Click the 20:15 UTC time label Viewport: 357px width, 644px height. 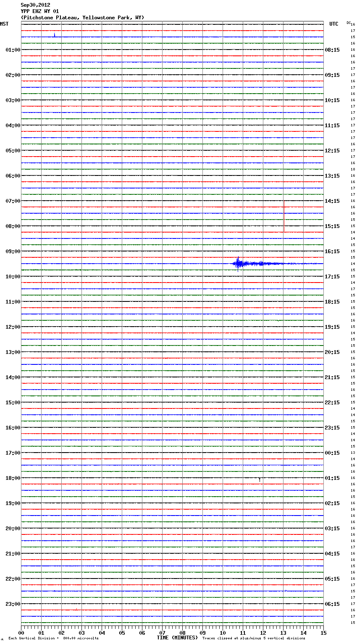click(x=332, y=352)
